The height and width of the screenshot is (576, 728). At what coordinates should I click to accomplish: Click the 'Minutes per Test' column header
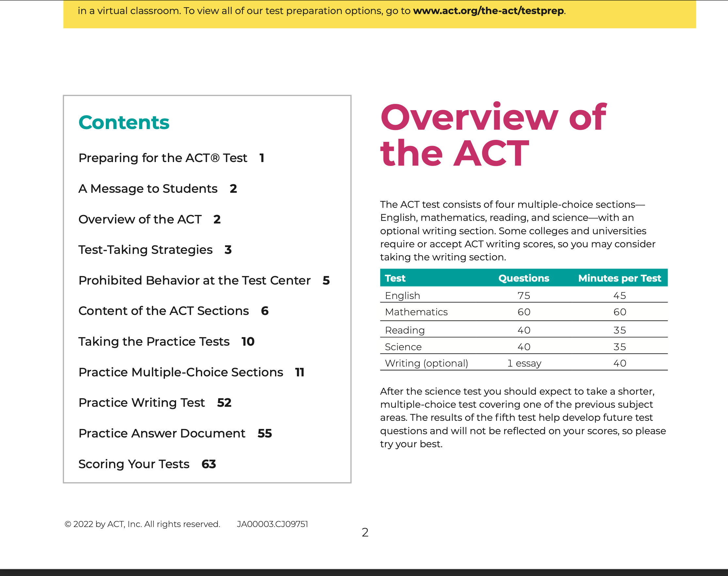620,278
